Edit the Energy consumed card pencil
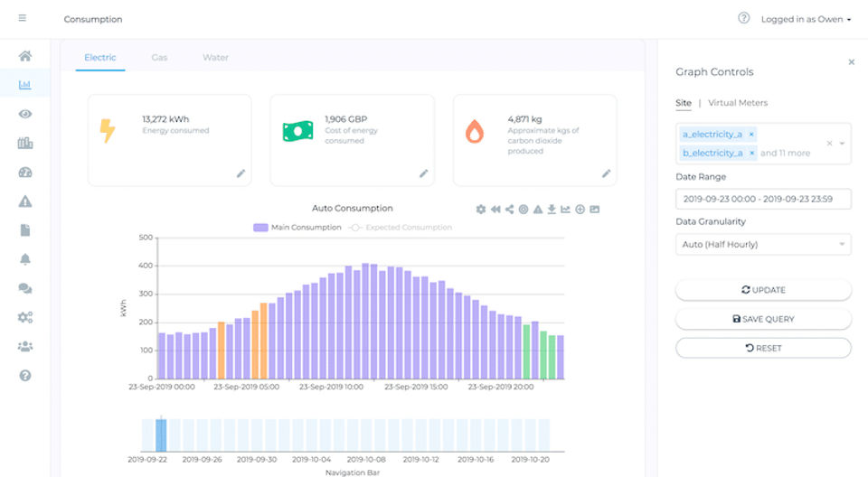This screenshot has width=868, height=477. 241,173
